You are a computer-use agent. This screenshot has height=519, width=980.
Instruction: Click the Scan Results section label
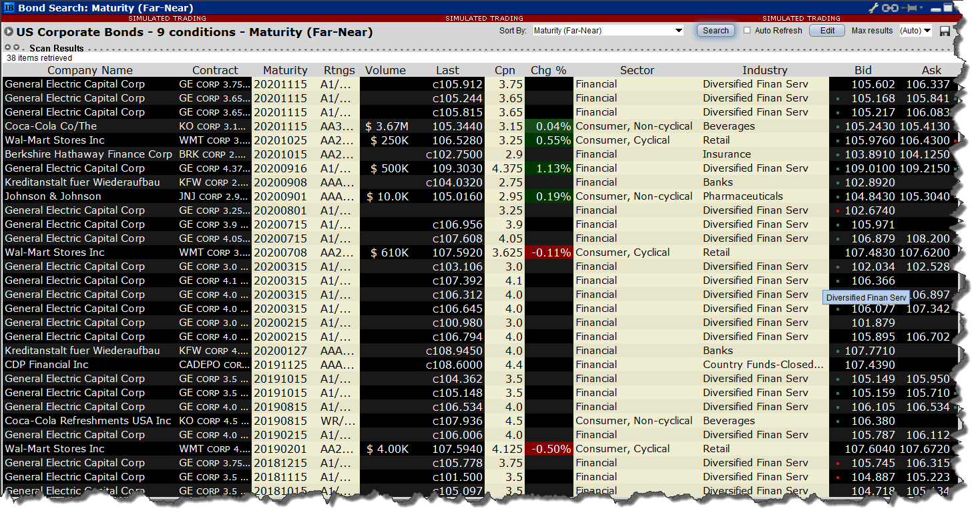click(57, 48)
